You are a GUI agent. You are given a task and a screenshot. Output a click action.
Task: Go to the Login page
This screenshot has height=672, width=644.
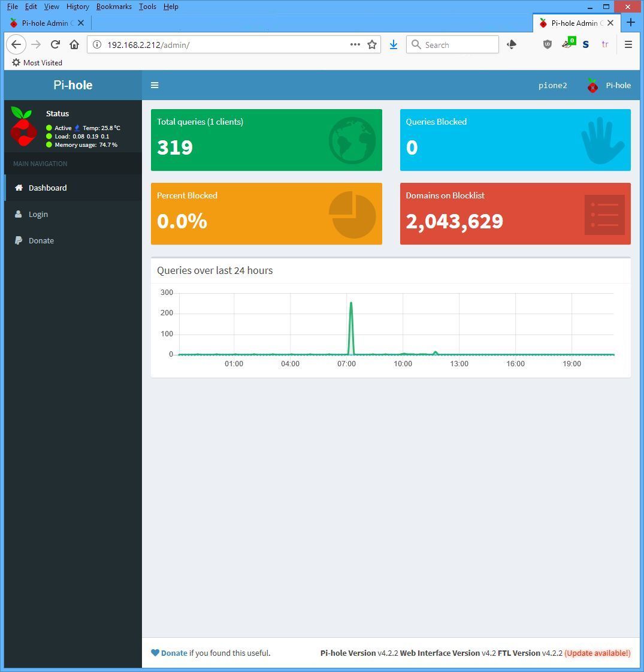click(x=73, y=214)
